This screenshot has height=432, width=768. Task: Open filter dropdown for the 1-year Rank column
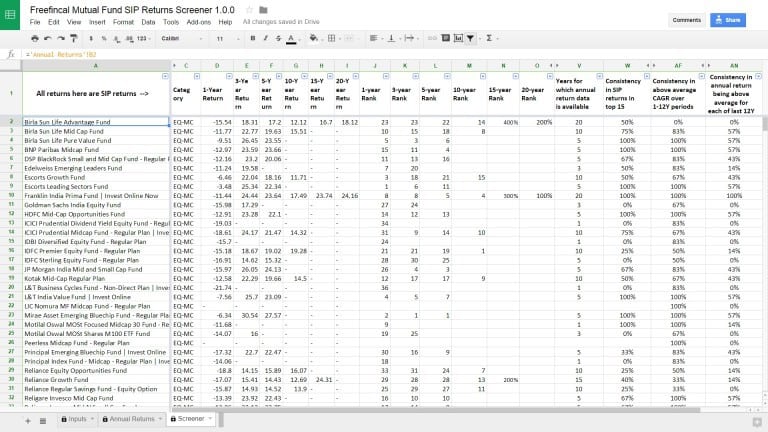[386, 76]
